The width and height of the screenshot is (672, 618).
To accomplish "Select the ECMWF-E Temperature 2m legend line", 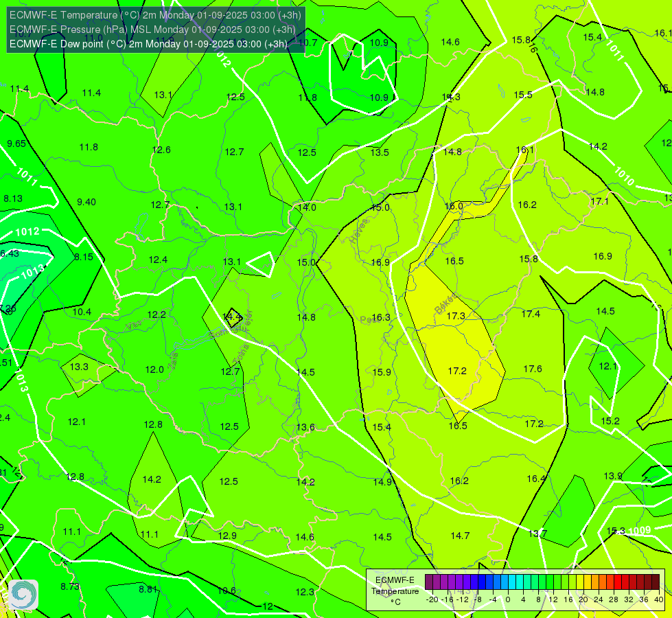I will point(155,15).
